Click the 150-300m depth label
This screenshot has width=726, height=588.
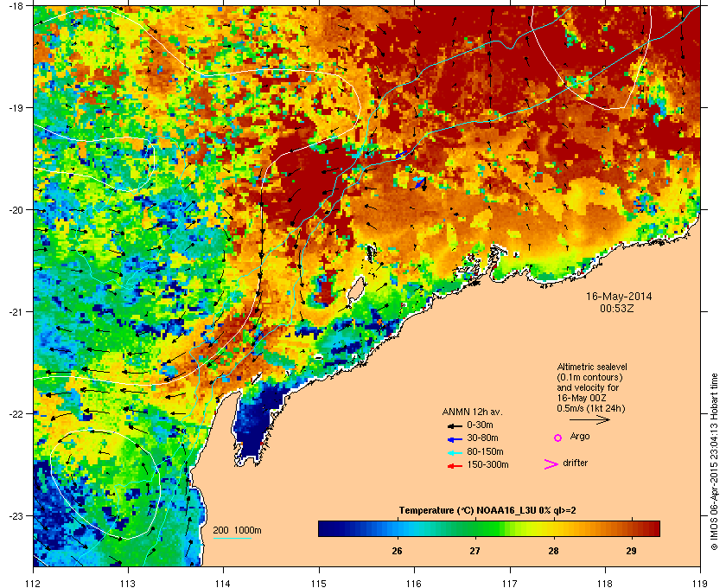[487, 464]
